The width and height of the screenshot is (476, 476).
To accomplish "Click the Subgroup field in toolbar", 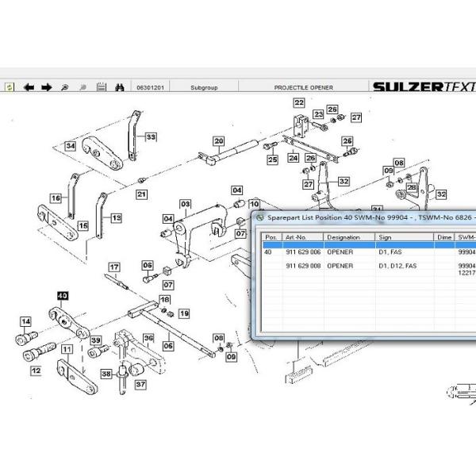I will pos(200,87).
